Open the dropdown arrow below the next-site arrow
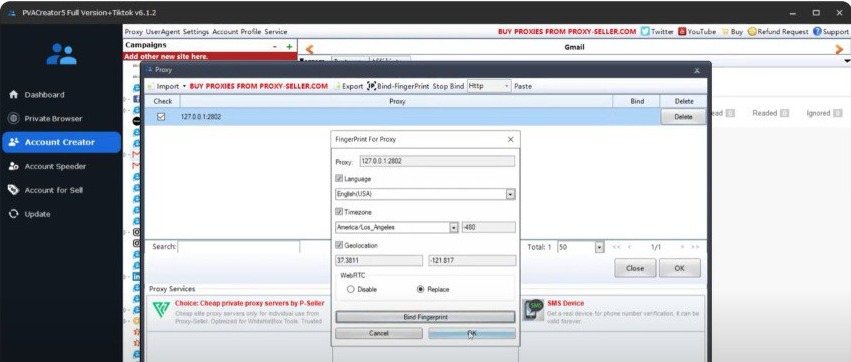This screenshot has height=362, width=851. point(846,62)
